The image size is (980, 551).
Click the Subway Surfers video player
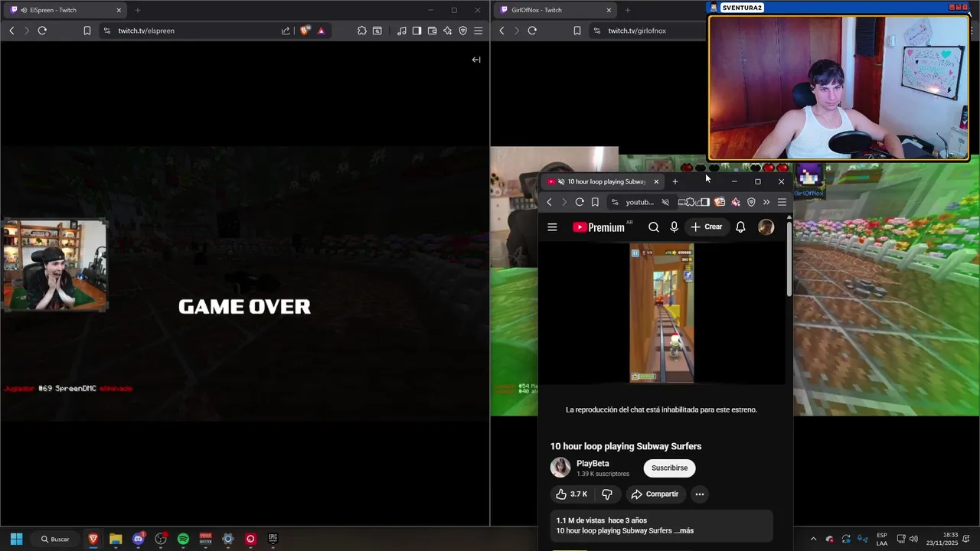point(661,313)
